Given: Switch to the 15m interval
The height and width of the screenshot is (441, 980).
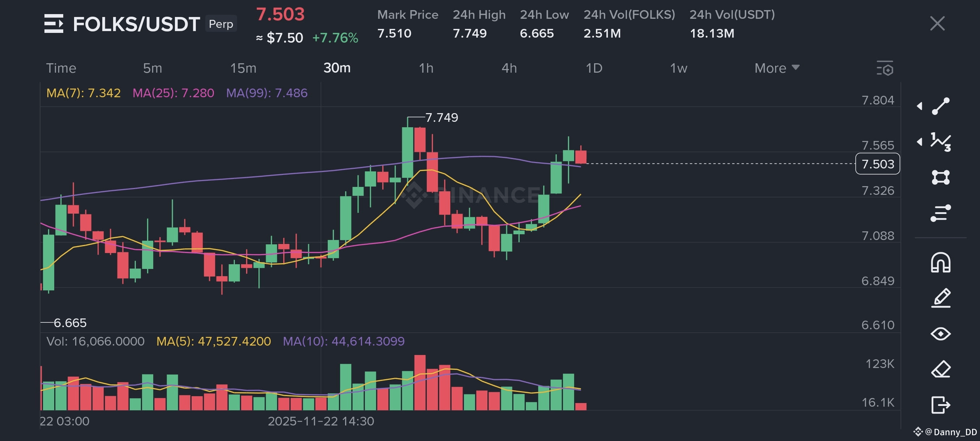Looking at the screenshot, I should pyautogui.click(x=243, y=68).
